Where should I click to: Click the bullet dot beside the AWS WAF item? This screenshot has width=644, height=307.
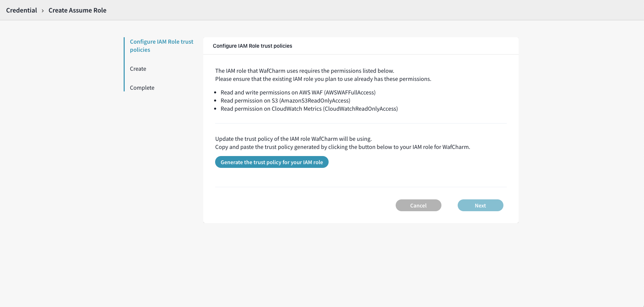[x=215, y=93]
